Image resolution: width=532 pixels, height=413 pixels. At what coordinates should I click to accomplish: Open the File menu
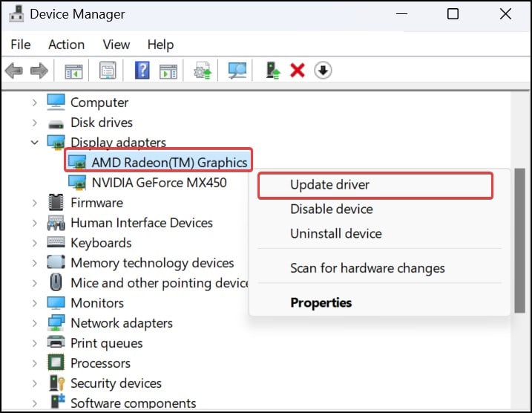coord(21,45)
